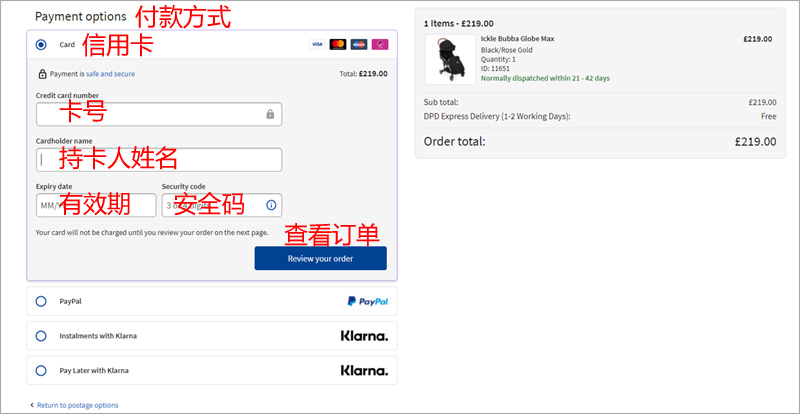Focus the Expiry date field
The width and height of the screenshot is (800, 414).
[96, 205]
